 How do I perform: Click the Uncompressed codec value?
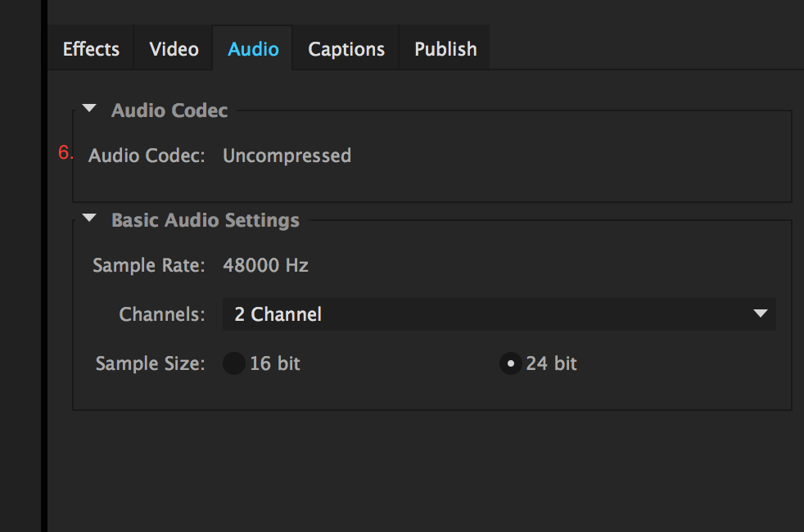(x=287, y=156)
